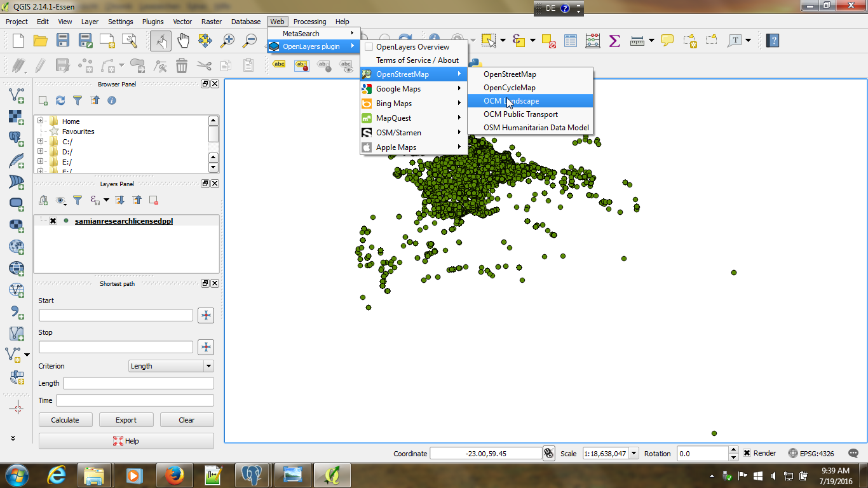Click the Browser Panel blue info icon
Image resolution: width=868 pixels, height=488 pixels.
(x=112, y=100)
